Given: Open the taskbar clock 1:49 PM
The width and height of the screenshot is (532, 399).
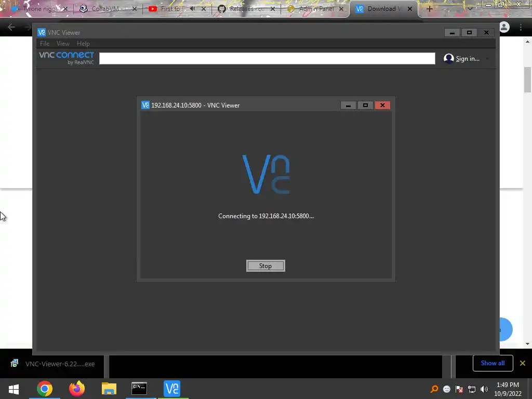Looking at the screenshot, I should click(x=508, y=389).
